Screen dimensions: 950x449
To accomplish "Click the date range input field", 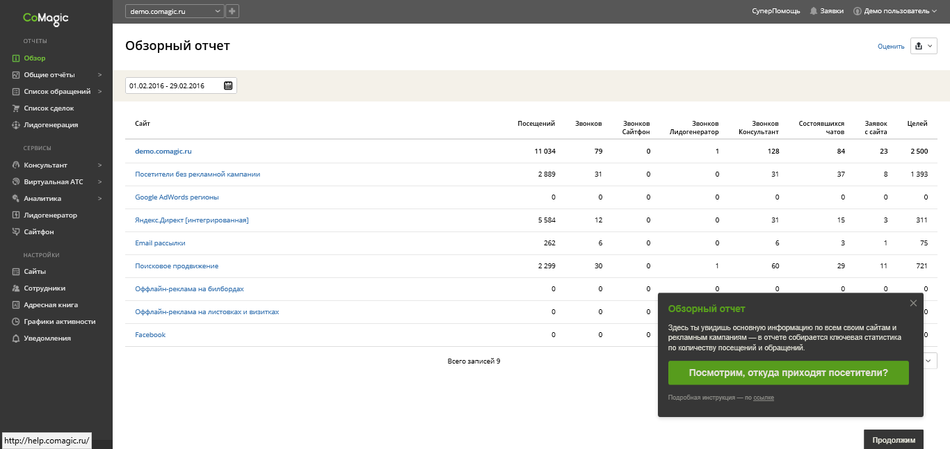I will tap(174, 86).
